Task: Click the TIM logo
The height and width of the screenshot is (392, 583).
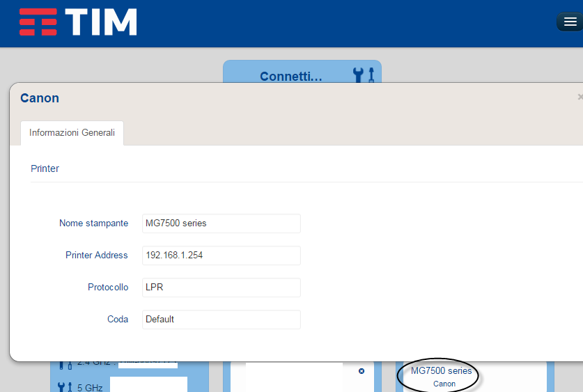Action: point(78,22)
